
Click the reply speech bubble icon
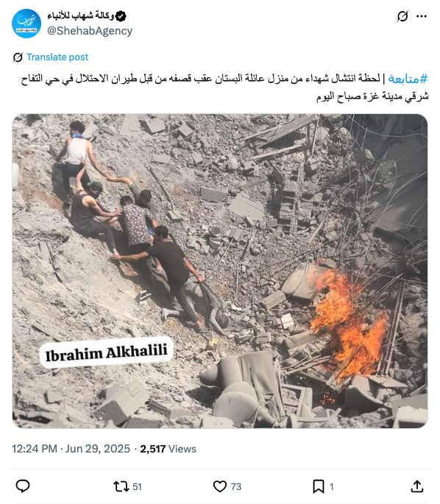(23, 486)
